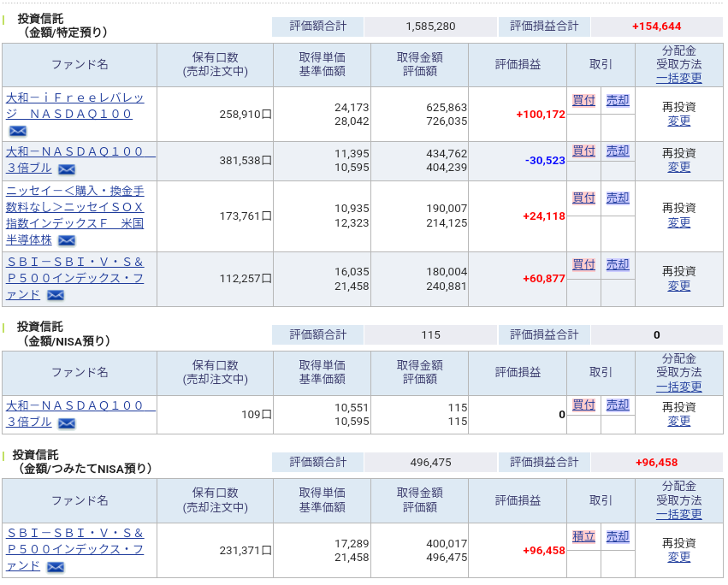Click total profit +154,644
This screenshot has height=585, width=728.
coord(656,27)
